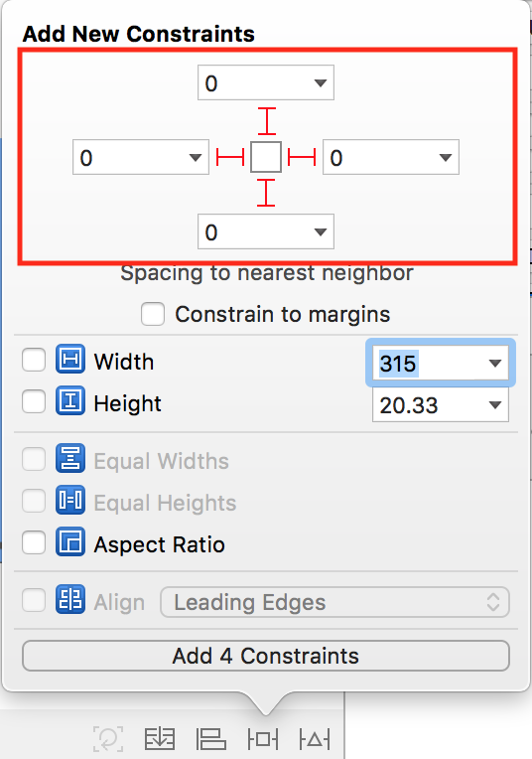532x759 pixels.
Task: Check Constrain to margins
Action: pyautogui.click(x=153, y=314)
